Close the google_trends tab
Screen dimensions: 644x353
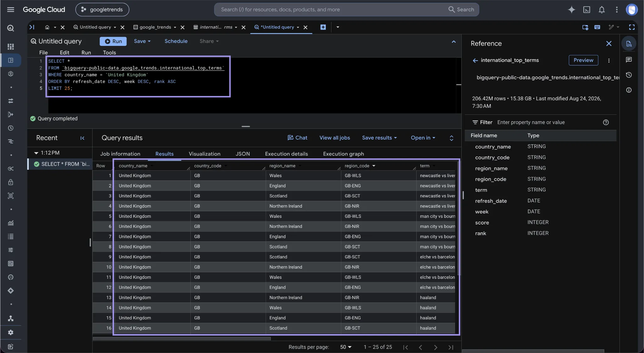click(182, 27)
